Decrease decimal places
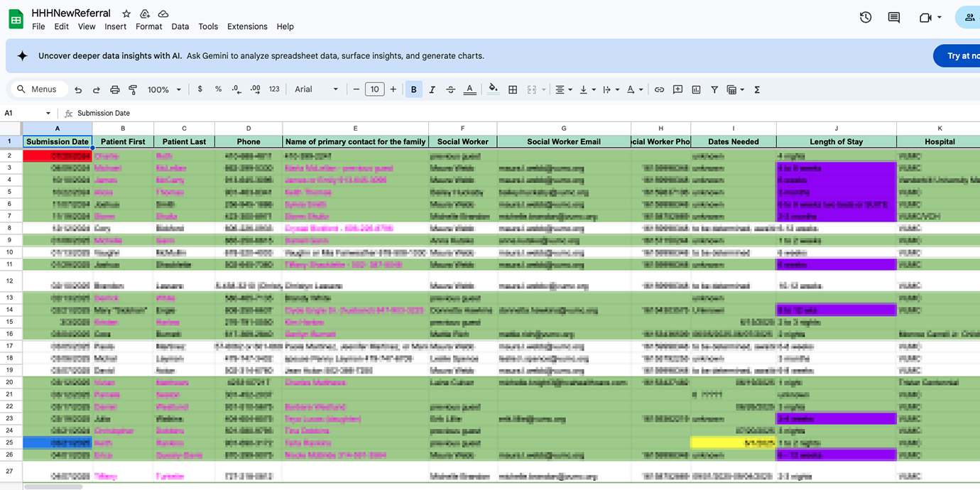This screenshot has width=980, height=490. tap(236, 89)
